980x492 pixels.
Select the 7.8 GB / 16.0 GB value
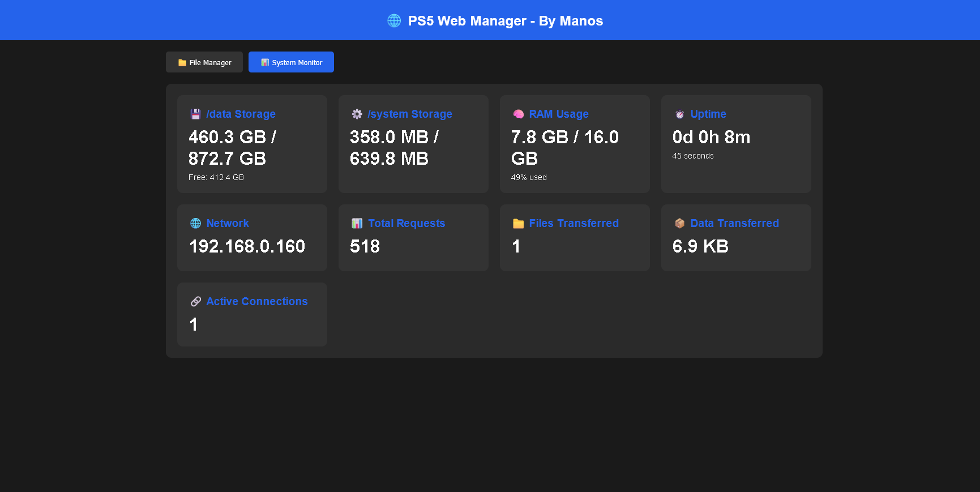pos(565,148)
